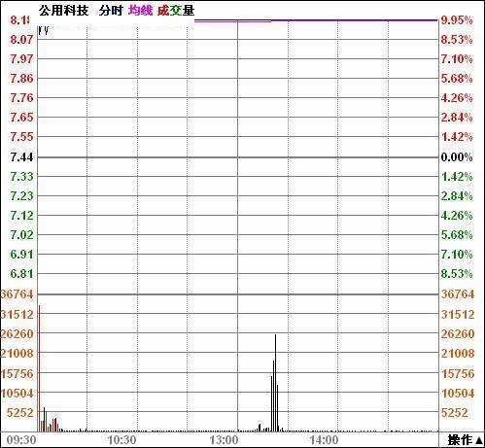Click the 13:00 time axis label
The image size is (485, 448).
[x=224, y=440]
